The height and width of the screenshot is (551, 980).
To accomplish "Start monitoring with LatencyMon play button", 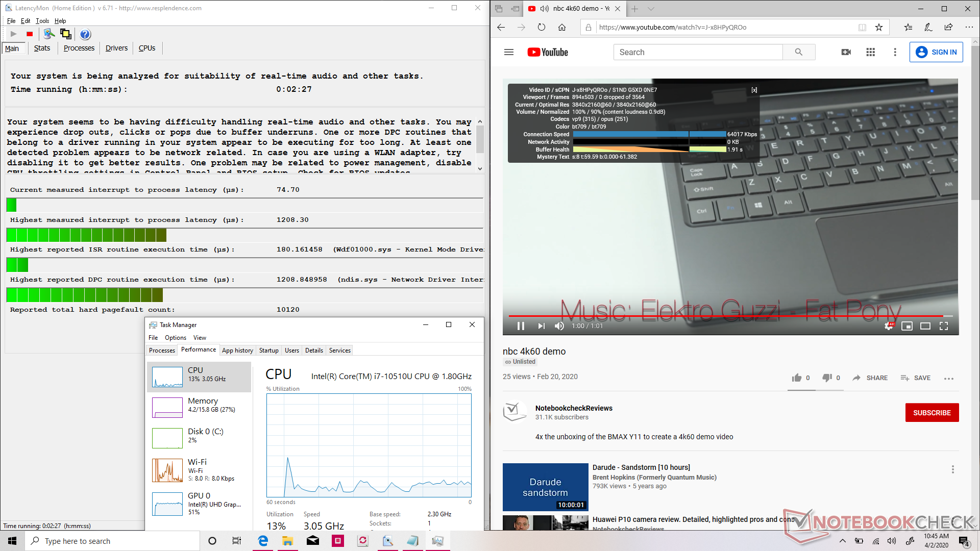I will point(14,34).
